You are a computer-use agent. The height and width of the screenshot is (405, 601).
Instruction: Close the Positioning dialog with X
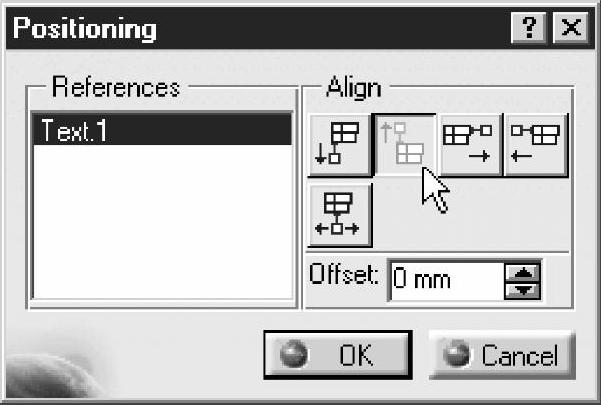click(570, 28)
